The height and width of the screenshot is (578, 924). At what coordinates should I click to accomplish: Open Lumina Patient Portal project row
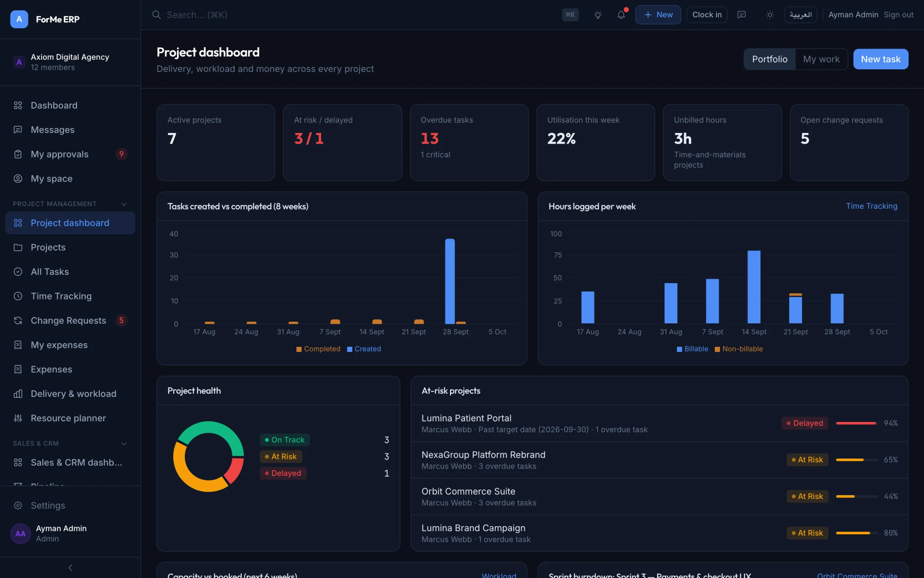pos(659,423)
